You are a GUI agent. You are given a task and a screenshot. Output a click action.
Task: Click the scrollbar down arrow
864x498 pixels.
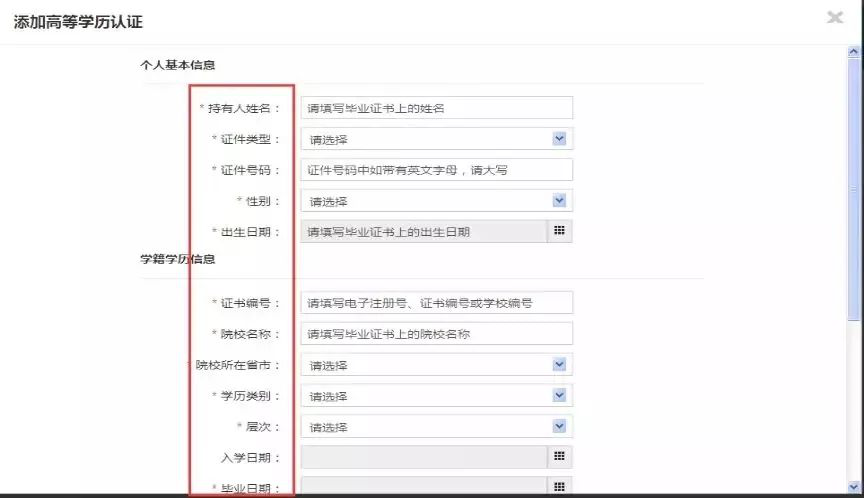pyautogui.click(x=854, y=487)
